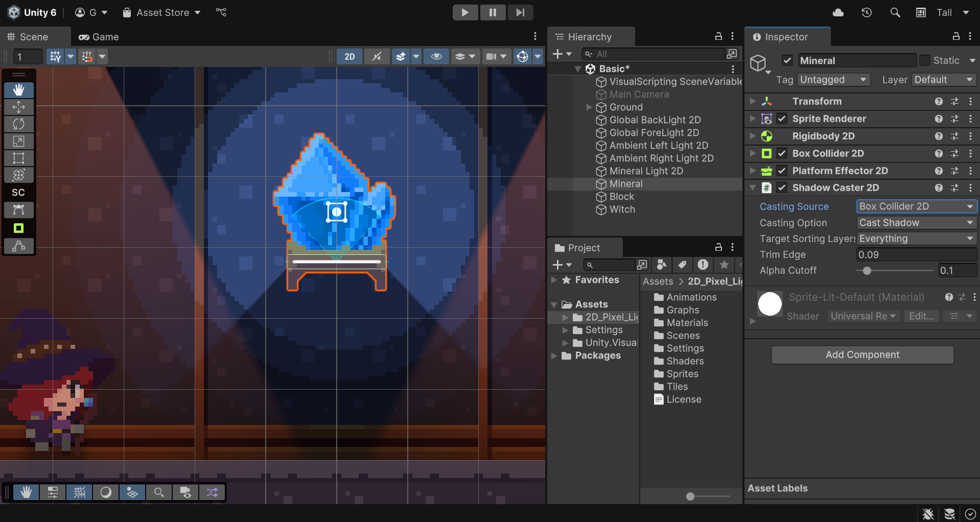Disable the Box Collider 2D checkbox
The height and width of the screenshot is (522, 980).
tap(782, 153)
